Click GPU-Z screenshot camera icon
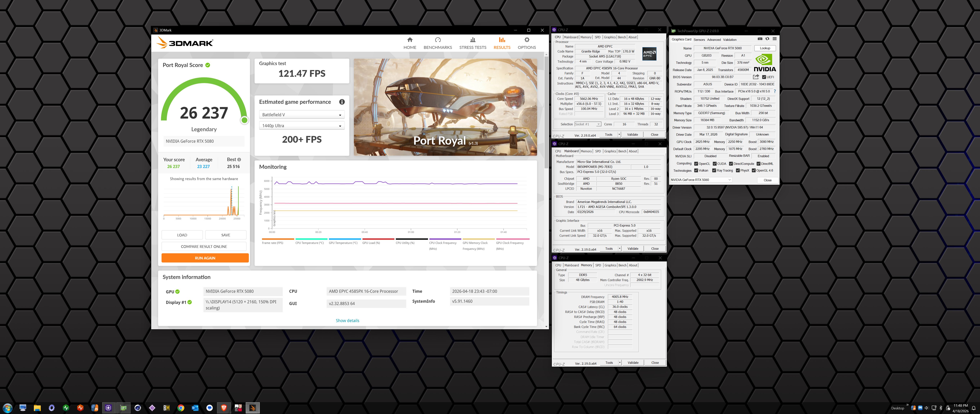 point(760,39)
